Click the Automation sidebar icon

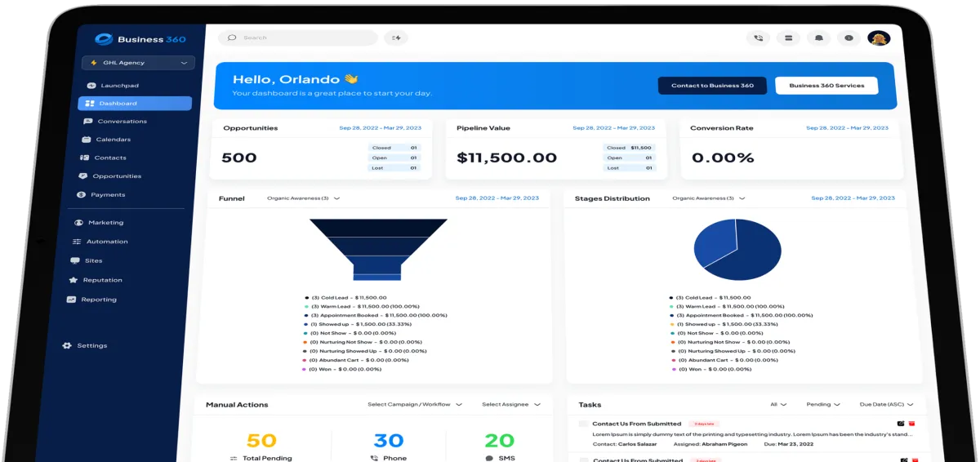77,242
